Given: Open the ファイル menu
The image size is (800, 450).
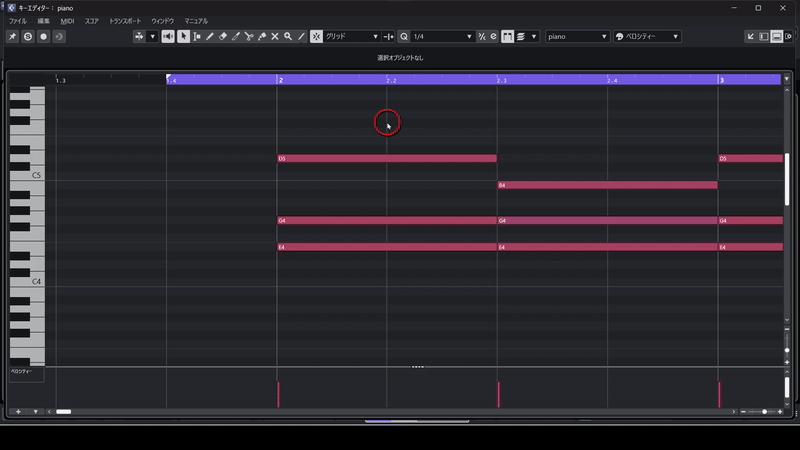Looking at the screenshot, I should point(18,21).
